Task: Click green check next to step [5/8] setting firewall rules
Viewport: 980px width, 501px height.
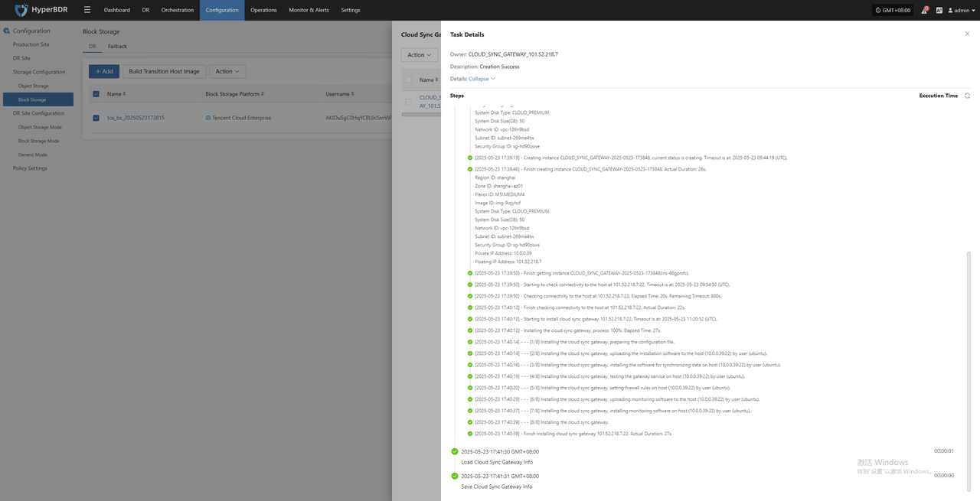Action: click(470, 388)
